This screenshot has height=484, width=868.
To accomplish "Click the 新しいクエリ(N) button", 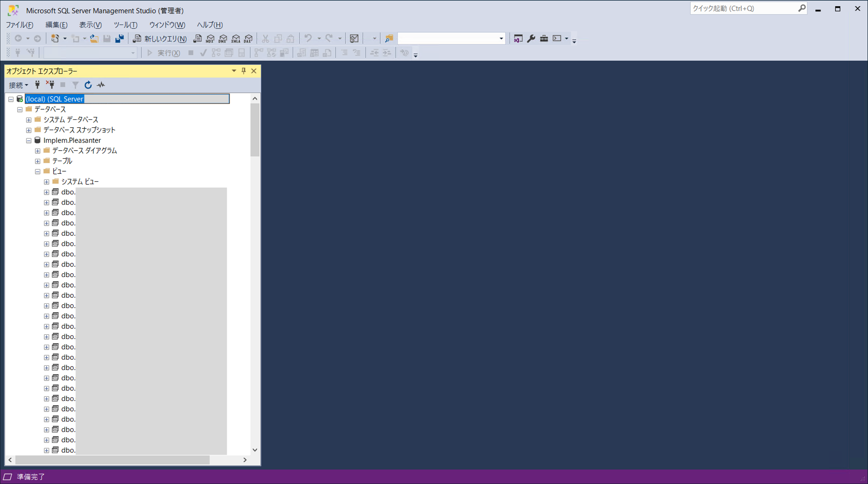I will pyautogui.click(x=160, y=38).
